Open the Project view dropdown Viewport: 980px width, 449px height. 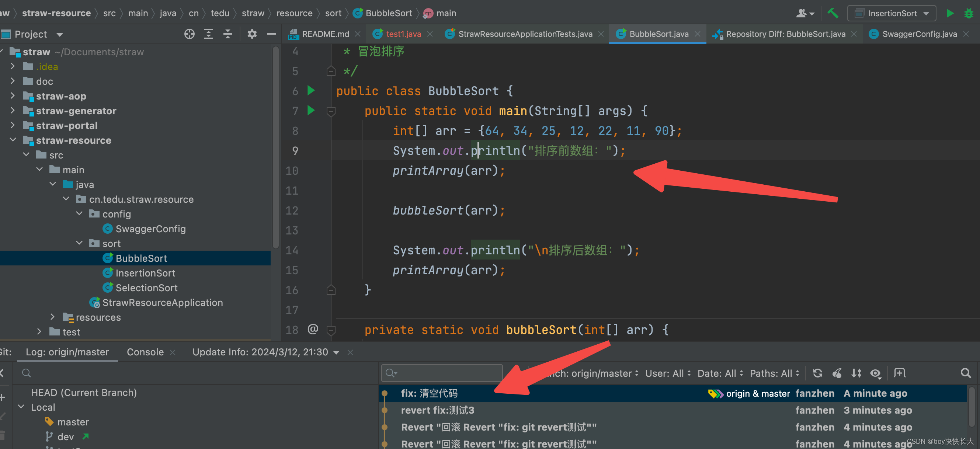coord(60,35)
